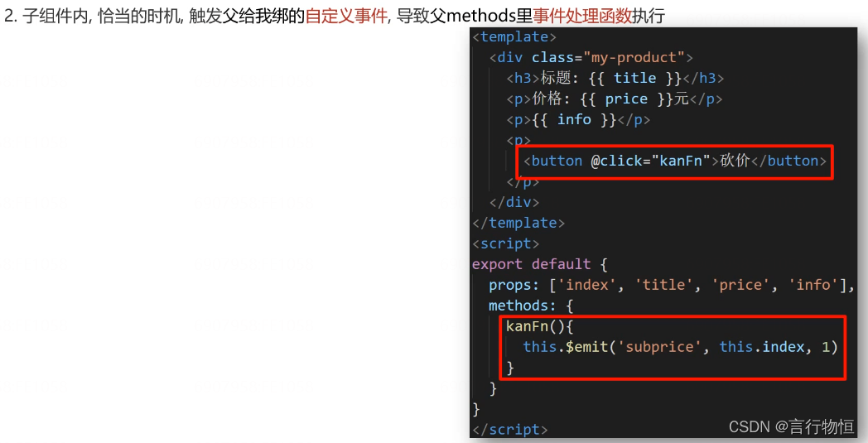Click the methods property name
The height and width of the screenshot is (443, 868).
[514, 306]
